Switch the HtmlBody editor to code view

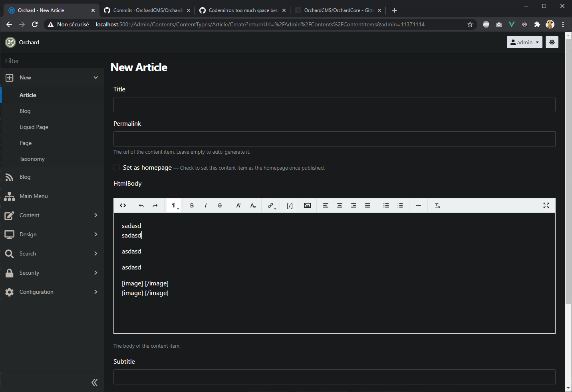coord(123,205)
